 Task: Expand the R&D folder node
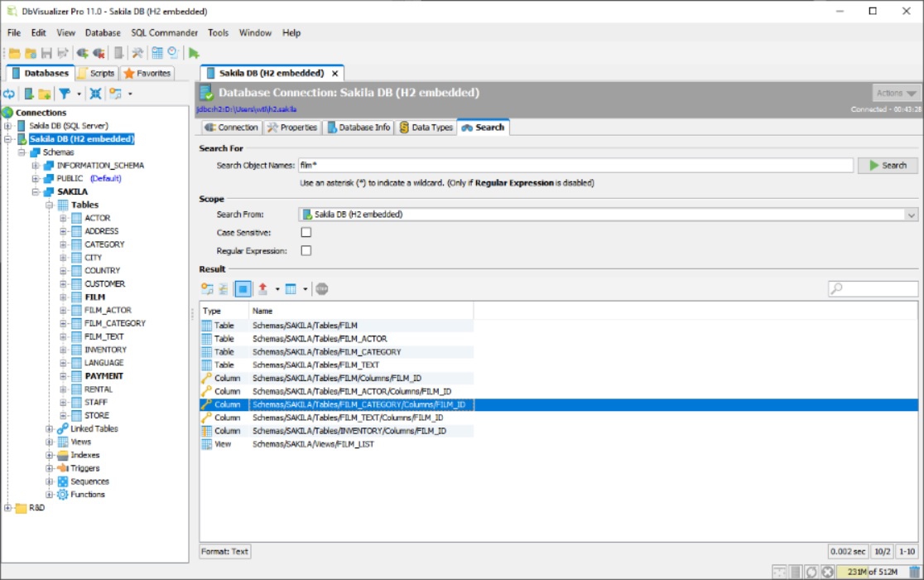point(7,507)
